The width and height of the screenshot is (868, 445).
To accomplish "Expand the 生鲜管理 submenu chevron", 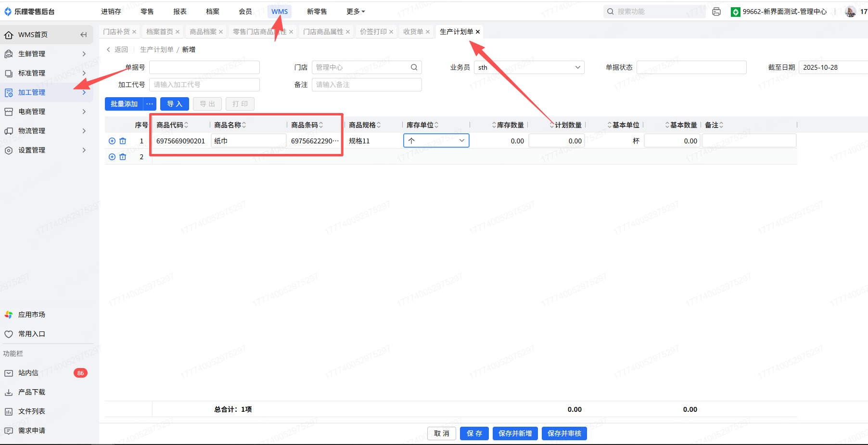I will (84, 54).
